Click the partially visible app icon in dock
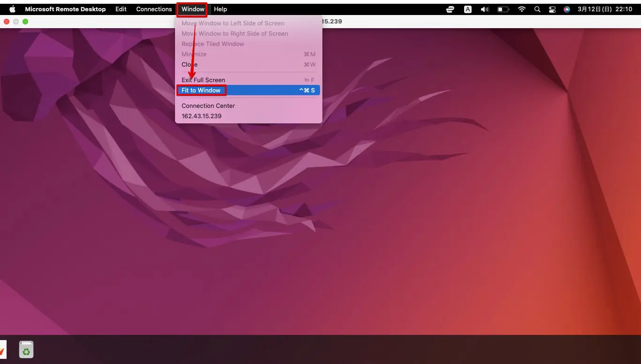Viewport: 641px width, 364px height. click(x=2, y=349)
